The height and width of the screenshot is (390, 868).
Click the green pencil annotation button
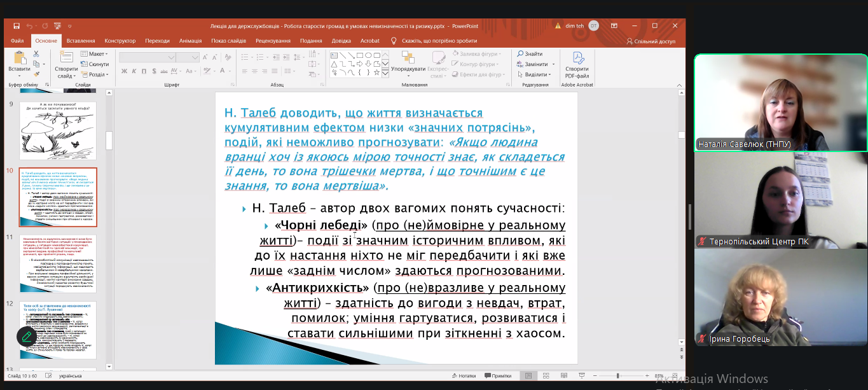[x=27, y=335]
